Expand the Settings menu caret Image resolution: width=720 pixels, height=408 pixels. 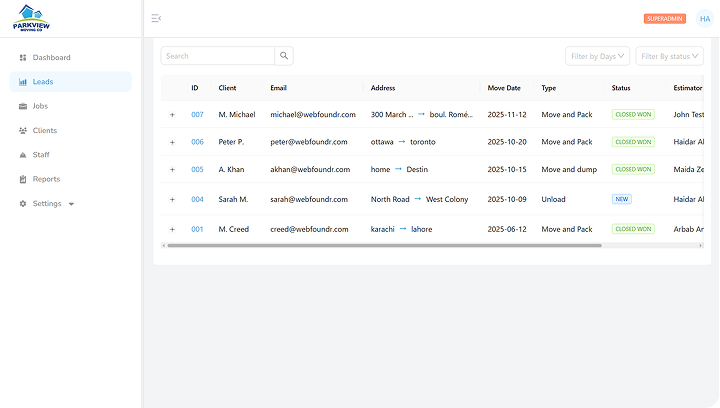pyautogui.click(x=71, y=204)
